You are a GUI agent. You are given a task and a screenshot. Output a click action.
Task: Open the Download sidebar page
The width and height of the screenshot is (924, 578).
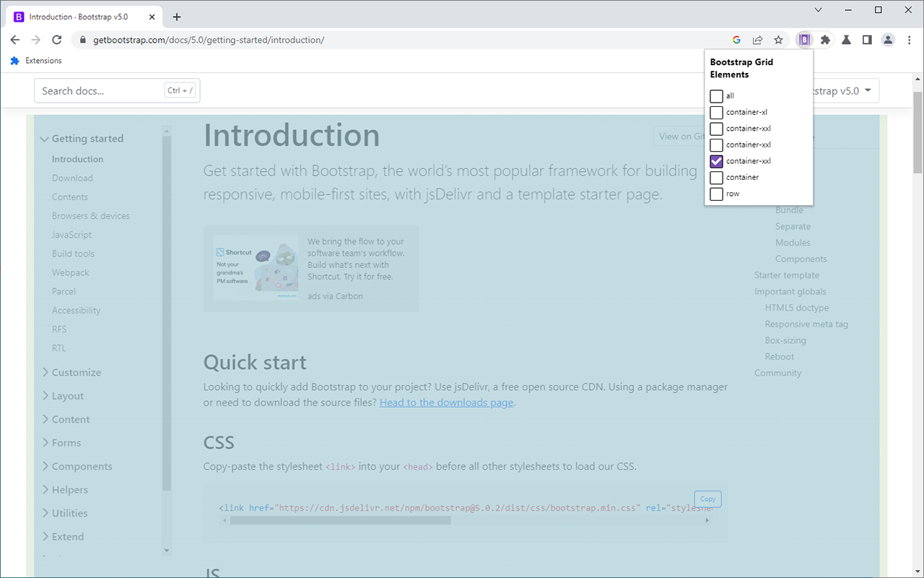coord(72,178)
